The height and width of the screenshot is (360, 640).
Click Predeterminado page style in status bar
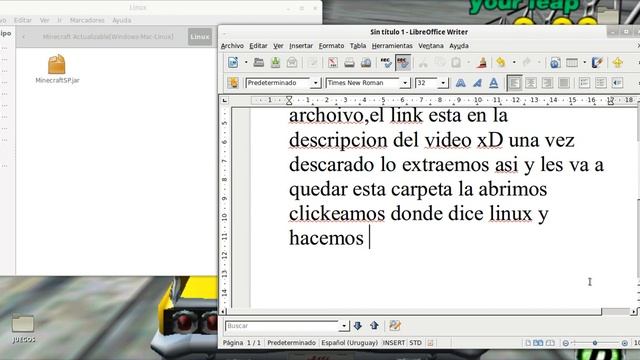pos(291,343)
